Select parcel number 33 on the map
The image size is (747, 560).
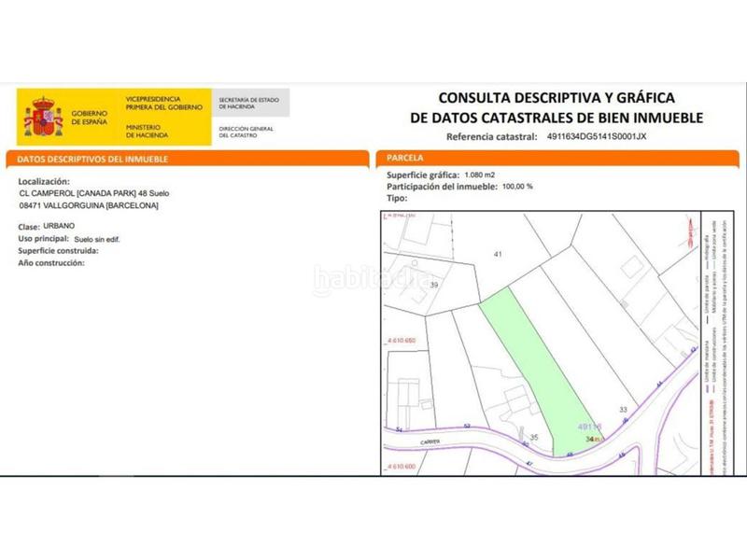coord(622,409)
